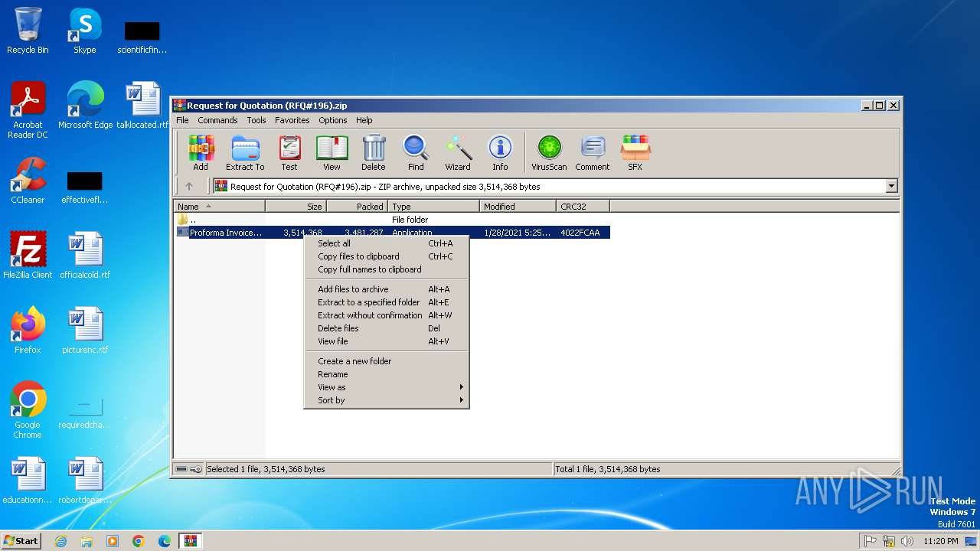Screen dimensions: 980x551
Task: Sort by the CRC32 column header
Action: tap(583, 207)
